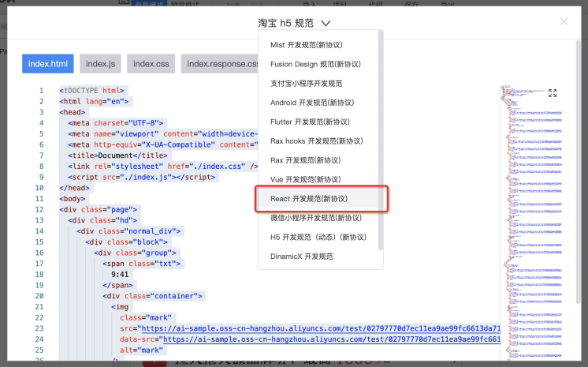Open the data-src URL on line 24
This screenshot has height=367, width=588.
332,339
